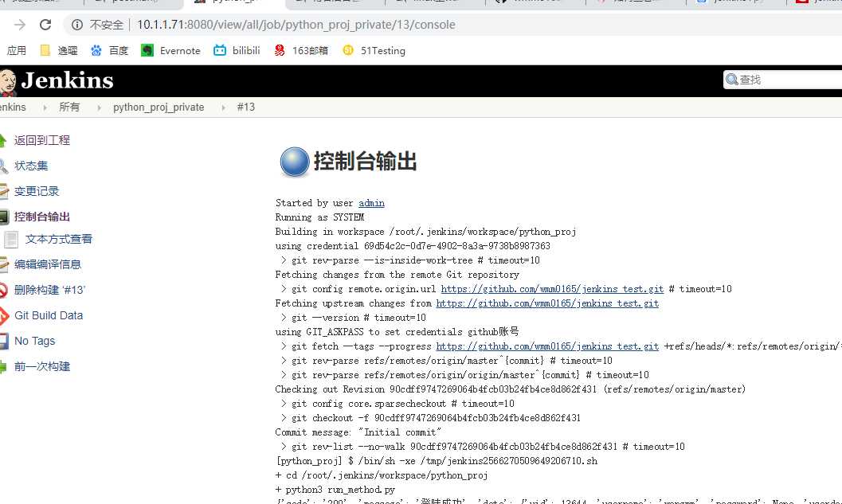The height and width of the screenshot is (504, 842).
Task: Reload the page with the refresh icon
Action: [x=45, y=25]
